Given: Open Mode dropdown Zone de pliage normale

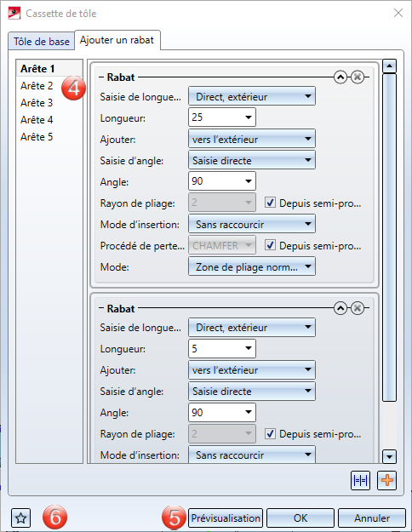Looking at the screenshot, I should (252, 266).
